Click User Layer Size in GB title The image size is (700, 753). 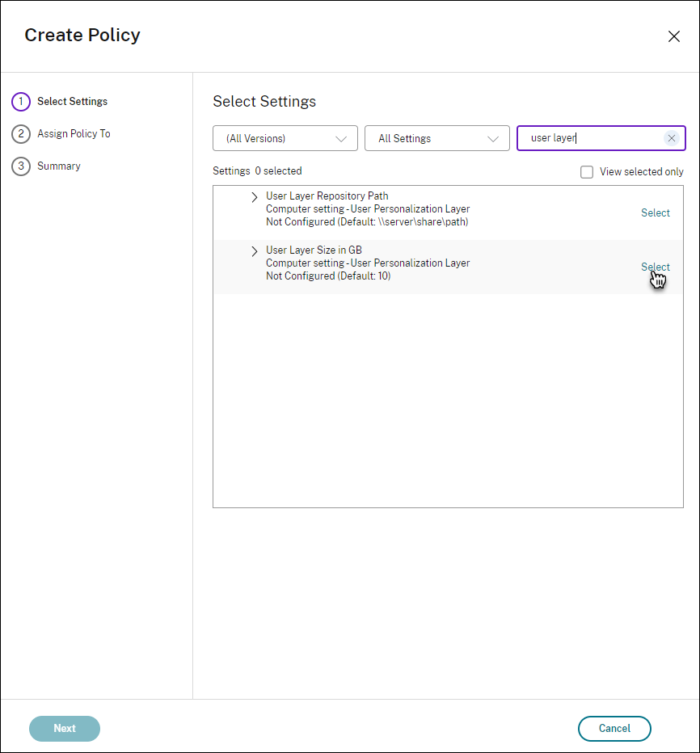(314, 250)
